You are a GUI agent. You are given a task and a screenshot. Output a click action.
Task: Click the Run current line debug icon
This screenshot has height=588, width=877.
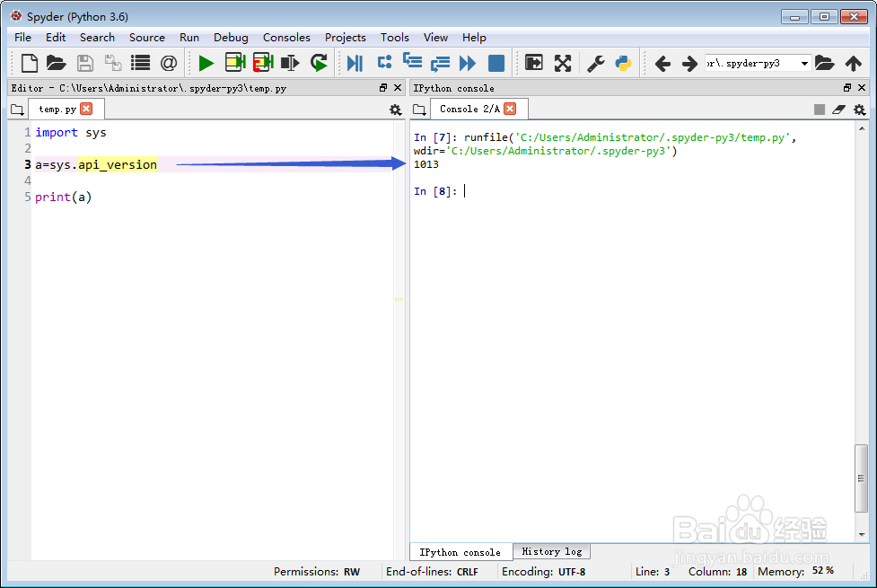384,62
